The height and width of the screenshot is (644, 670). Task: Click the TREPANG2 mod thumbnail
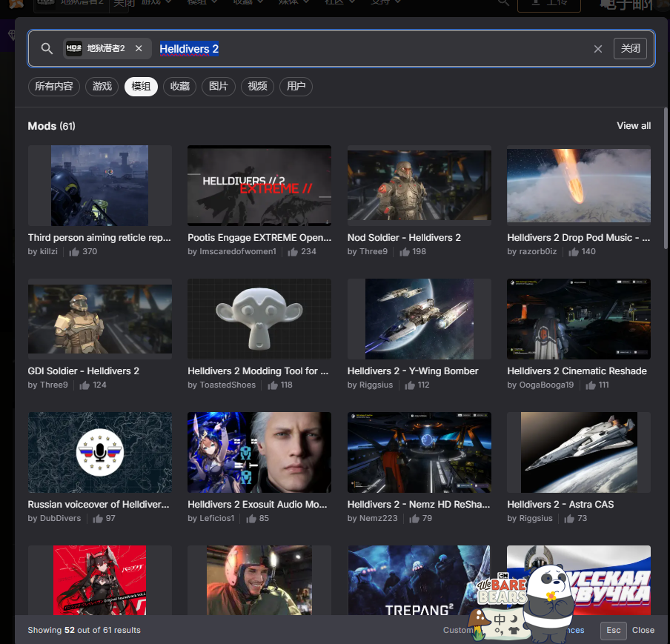click(x=419, y=580)
